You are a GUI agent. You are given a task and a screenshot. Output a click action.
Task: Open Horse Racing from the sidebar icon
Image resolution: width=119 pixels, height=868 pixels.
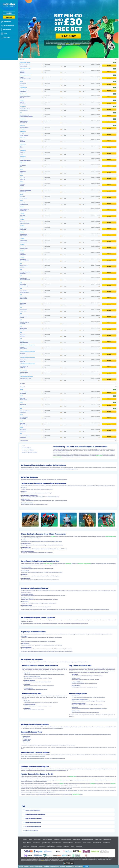pos(2,22)
